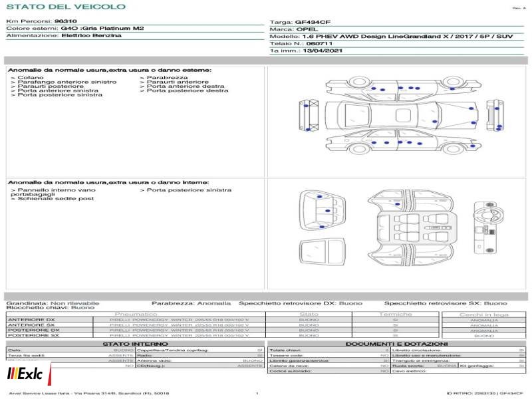This screenshot has height=399, width=532.
Task: Click the 'Cofano' damage entry
Action: [27, 78]
